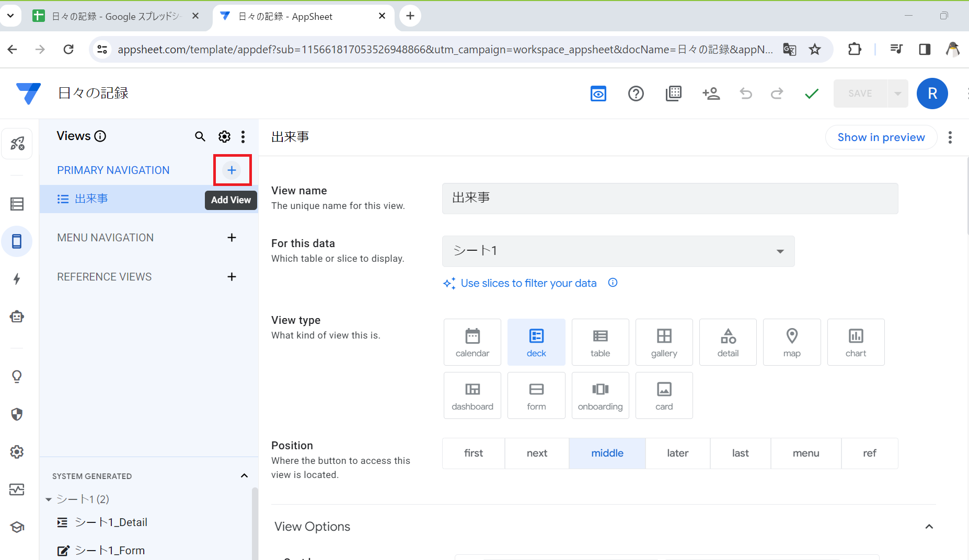Collapse the シート1 (2) tree group

pos(49,499)
